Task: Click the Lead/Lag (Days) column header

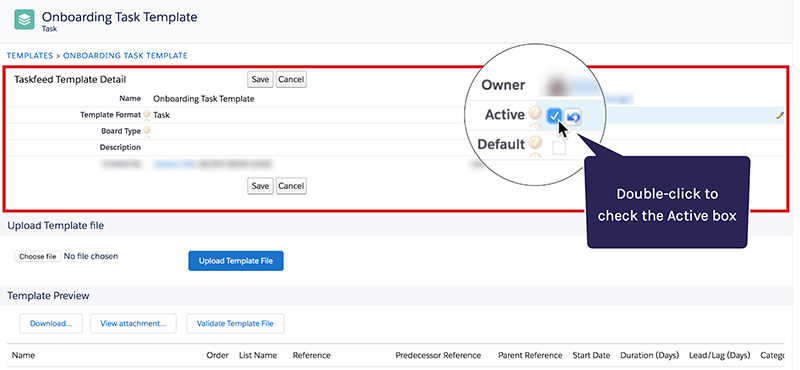Action: tap(719, 355)
